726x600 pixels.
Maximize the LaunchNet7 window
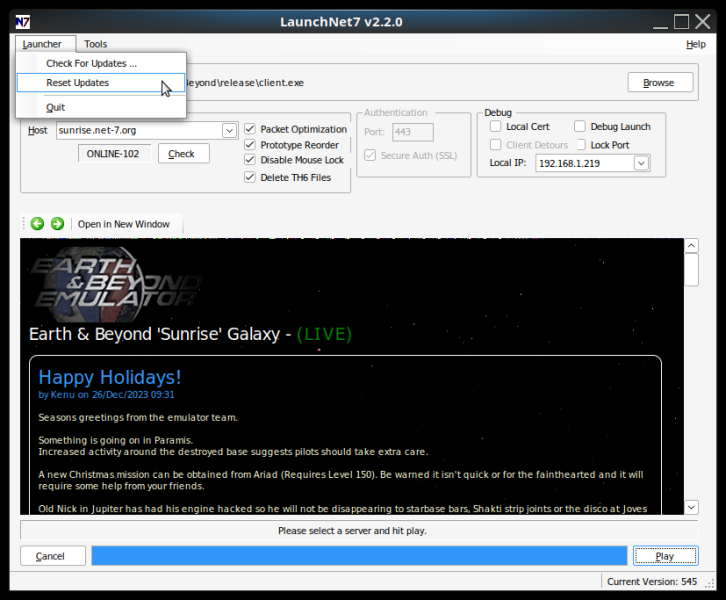tap(681, 22)
